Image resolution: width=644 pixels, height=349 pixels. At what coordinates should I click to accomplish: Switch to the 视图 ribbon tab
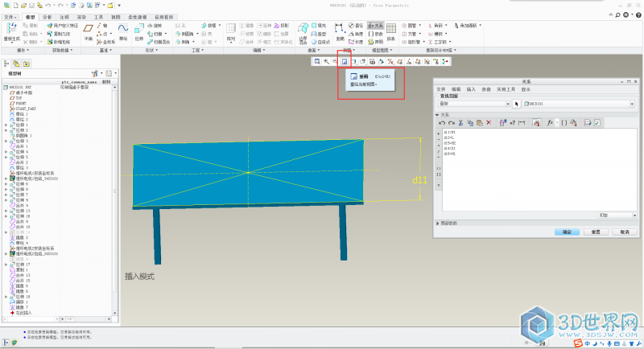point(116,17)
